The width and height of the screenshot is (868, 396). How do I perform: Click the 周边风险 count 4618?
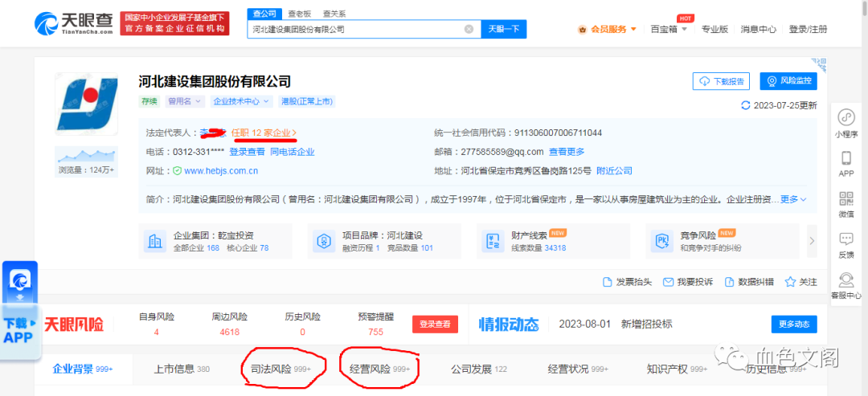coord(230,333)
